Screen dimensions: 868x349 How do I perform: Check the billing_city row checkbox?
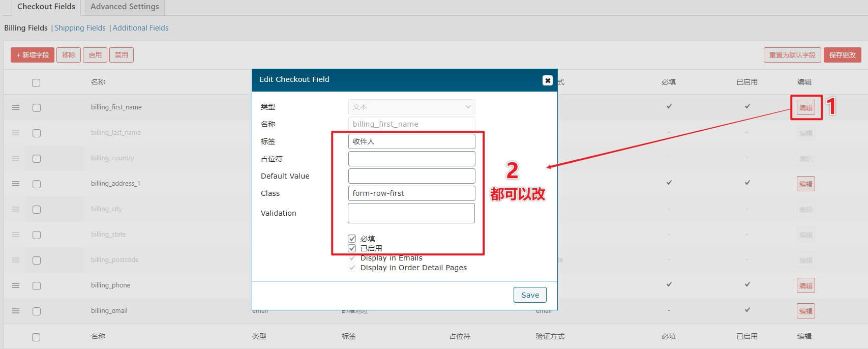click(37, 210)
